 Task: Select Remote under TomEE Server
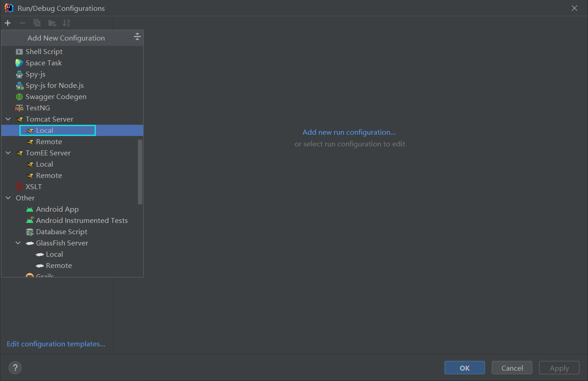click(72, 176)
